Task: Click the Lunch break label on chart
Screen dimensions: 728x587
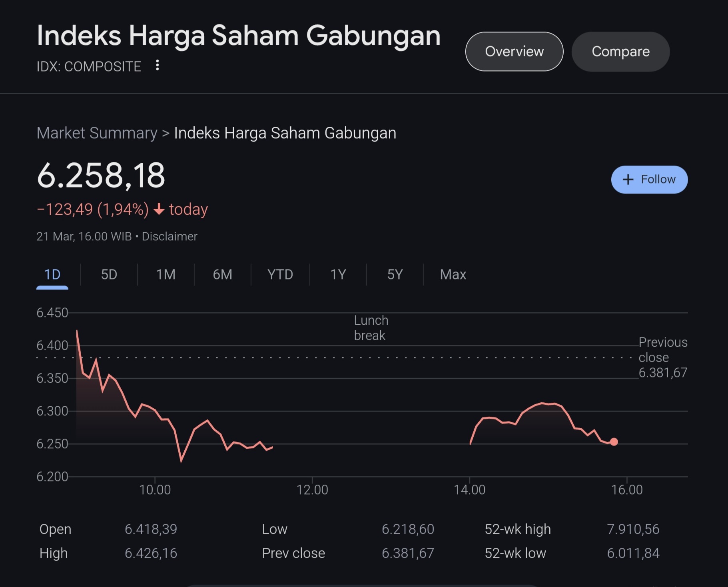Action: point(371,328)
